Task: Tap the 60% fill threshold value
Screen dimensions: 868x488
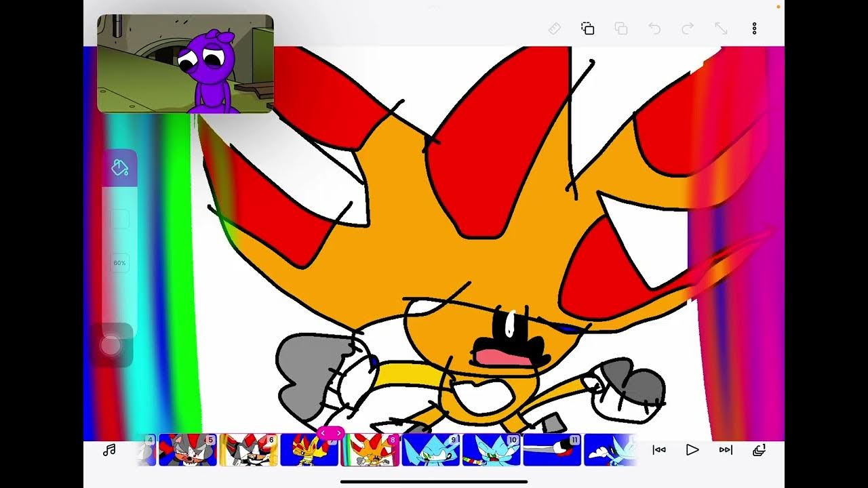Action: pyautogui.click(x=119, y=263)
